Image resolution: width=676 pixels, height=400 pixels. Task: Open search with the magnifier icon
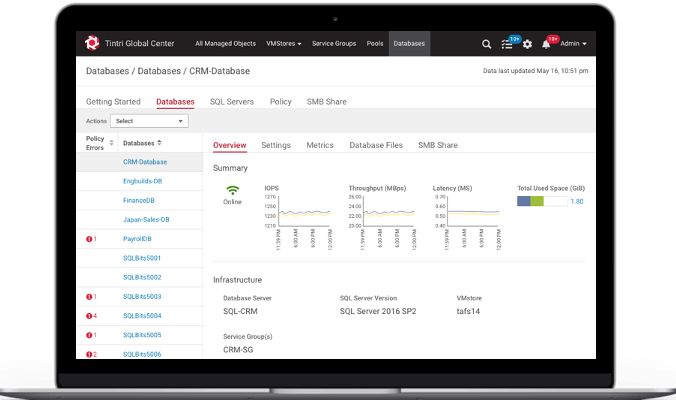(x=487, y=44)
